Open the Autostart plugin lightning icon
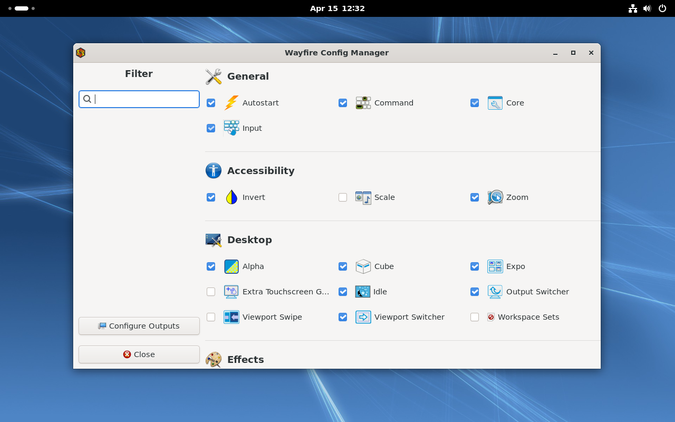This screenshot has height=422, width=675. (x=231, y=103)
